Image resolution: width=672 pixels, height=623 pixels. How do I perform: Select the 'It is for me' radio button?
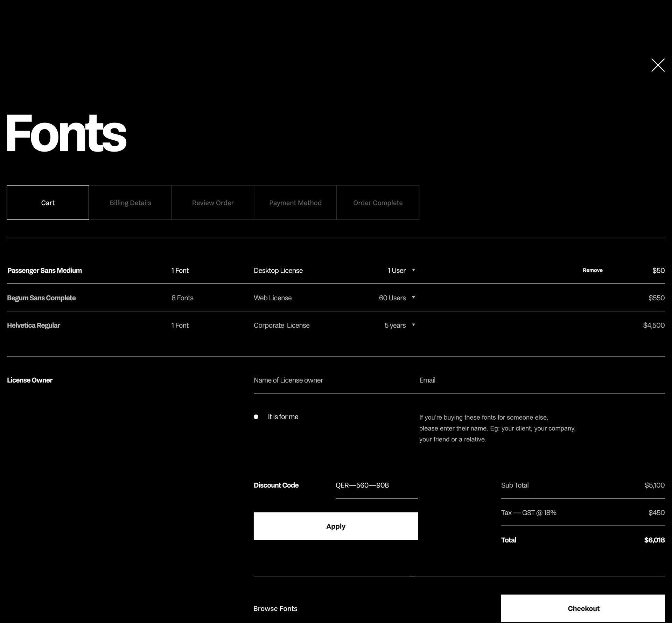256,417
